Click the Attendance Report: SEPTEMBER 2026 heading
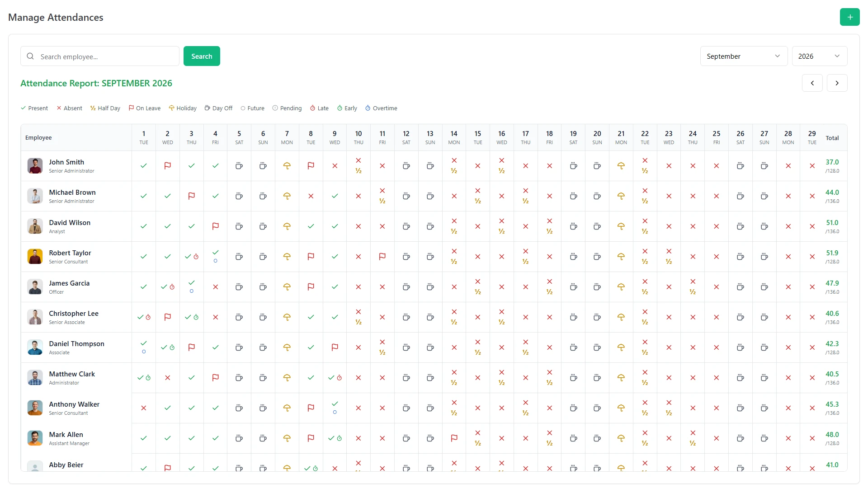Viewport: 868px width, 488px height. pyautogui.click(x=96, y=83)
